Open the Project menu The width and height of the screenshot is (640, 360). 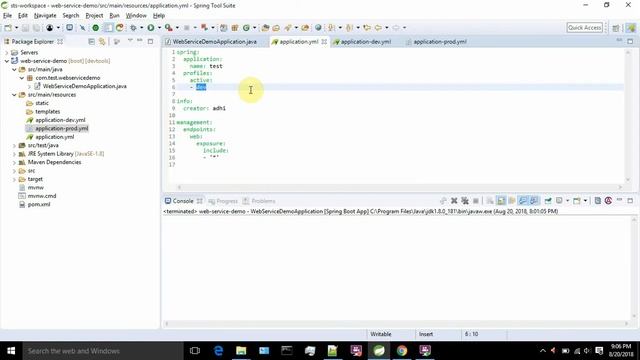pos(94,16)
